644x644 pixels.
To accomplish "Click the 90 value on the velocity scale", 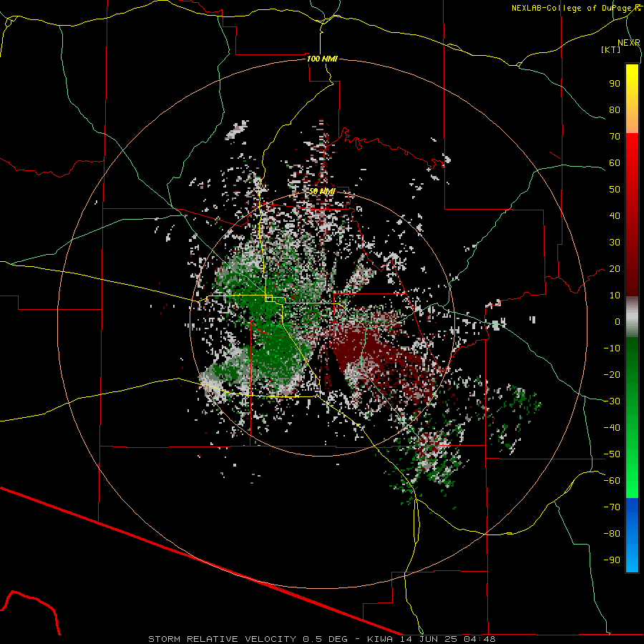I will [x=615, y=84].
